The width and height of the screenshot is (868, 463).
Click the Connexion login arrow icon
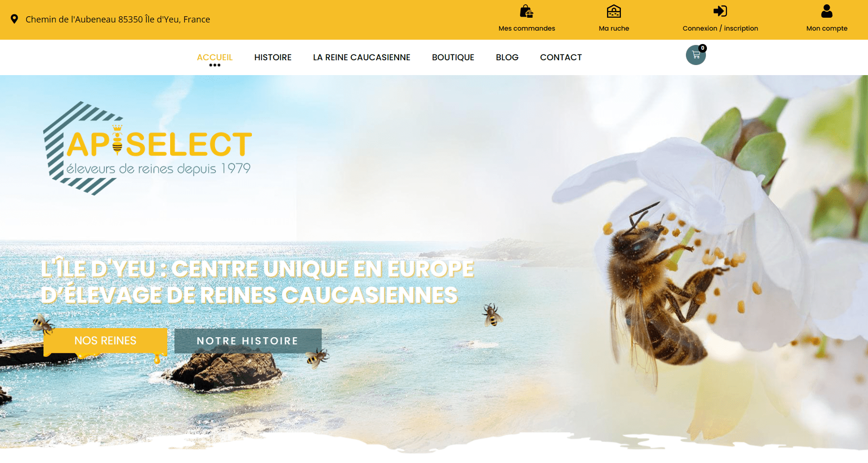[720, 11]
